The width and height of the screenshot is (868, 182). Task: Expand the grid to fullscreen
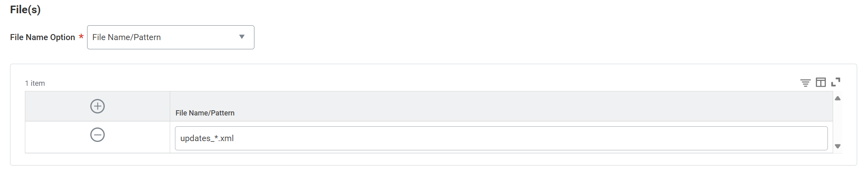pyautogui.click(x=836, y=82)
